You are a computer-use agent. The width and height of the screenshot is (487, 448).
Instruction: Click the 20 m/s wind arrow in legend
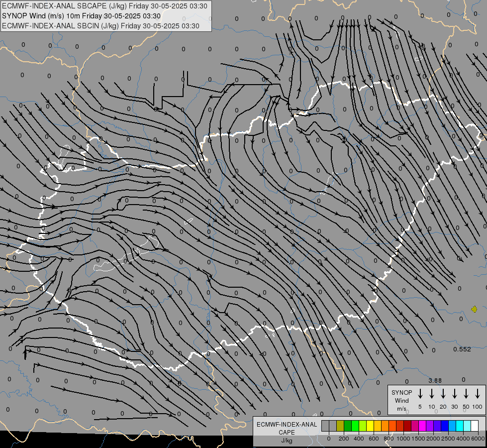point(443,393)
